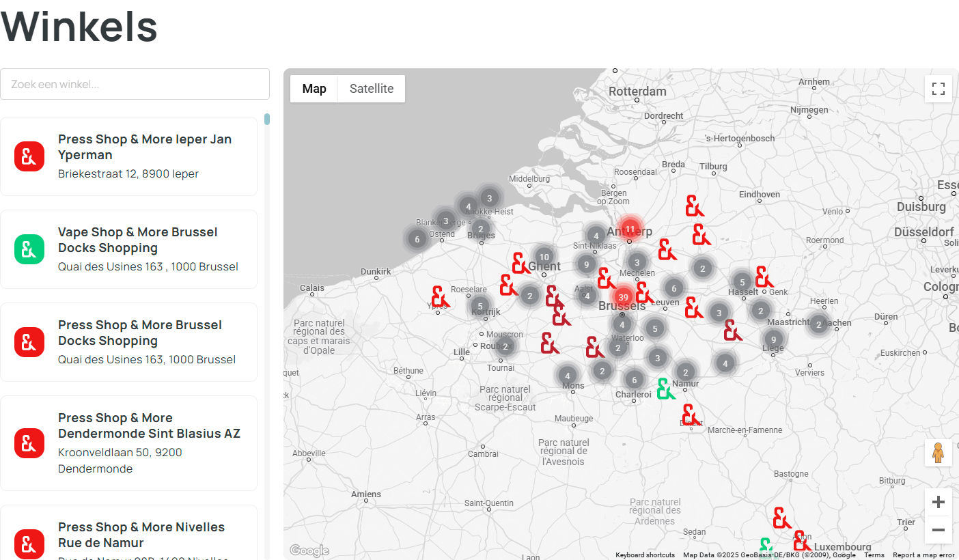Open the red cluster marker 11 at Antwerp

pos(630,229)
